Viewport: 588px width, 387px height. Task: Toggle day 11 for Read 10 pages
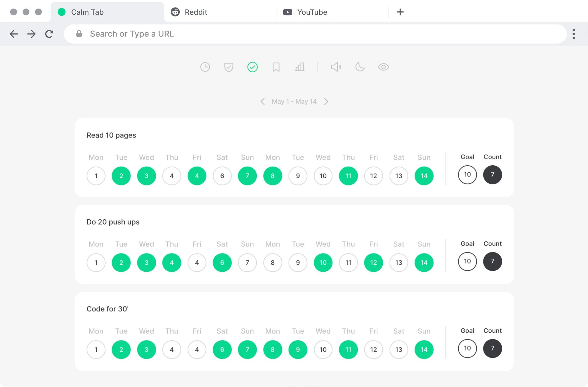(348, 176)
